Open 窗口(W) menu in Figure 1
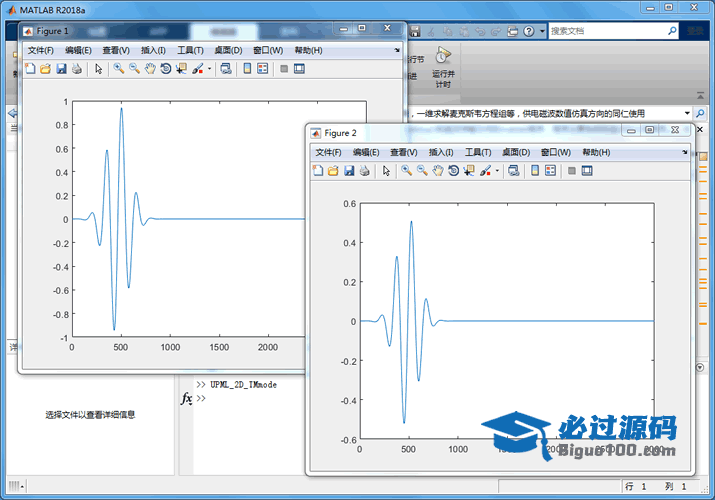Image resolution: width=715 pixels, height=500 pixels. pos(268,51)
